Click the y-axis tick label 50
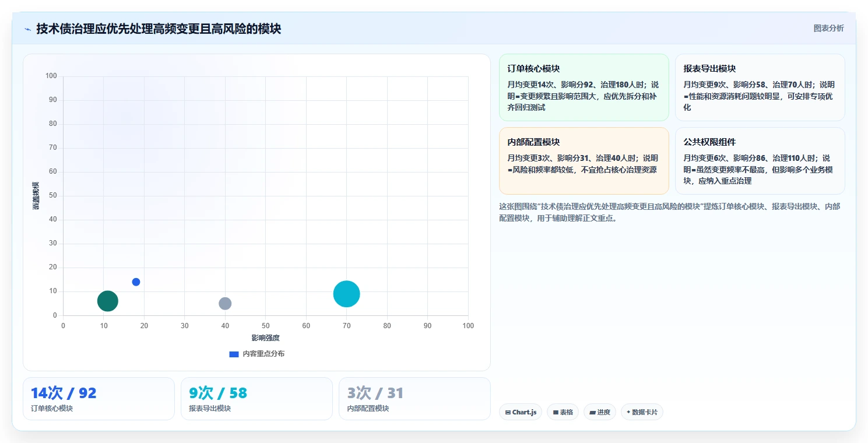The width and height of the screenshot is (868, 443). point(53,195)
